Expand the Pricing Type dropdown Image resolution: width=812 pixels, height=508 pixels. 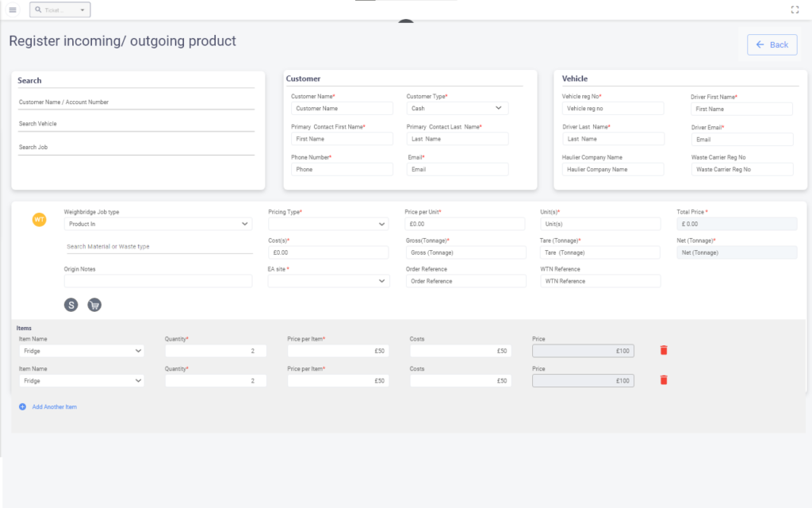point(328,224)
